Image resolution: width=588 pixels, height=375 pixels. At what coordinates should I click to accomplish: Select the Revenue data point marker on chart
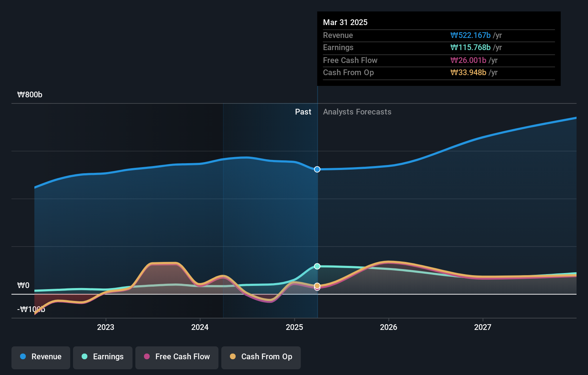(317, 169)
